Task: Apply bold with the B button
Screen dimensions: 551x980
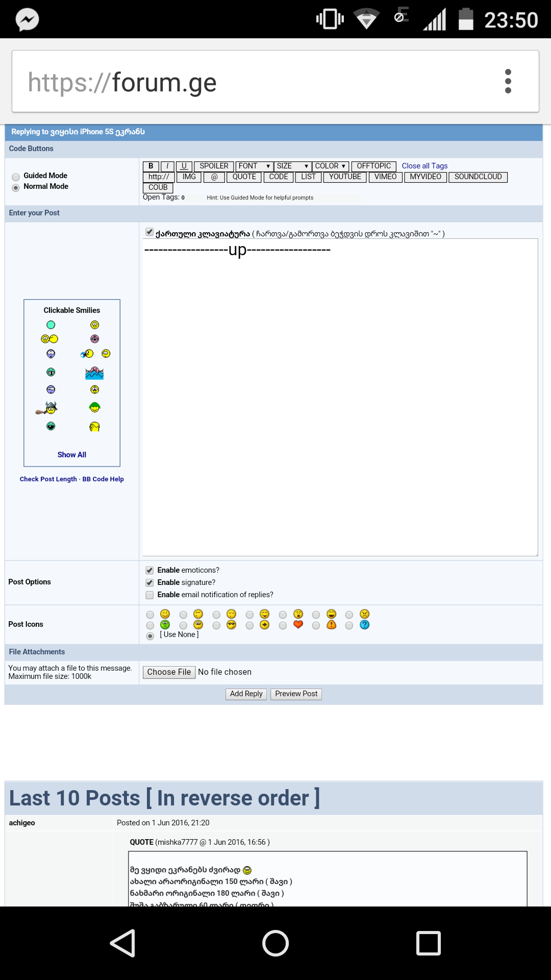Action: pos(151,166)
